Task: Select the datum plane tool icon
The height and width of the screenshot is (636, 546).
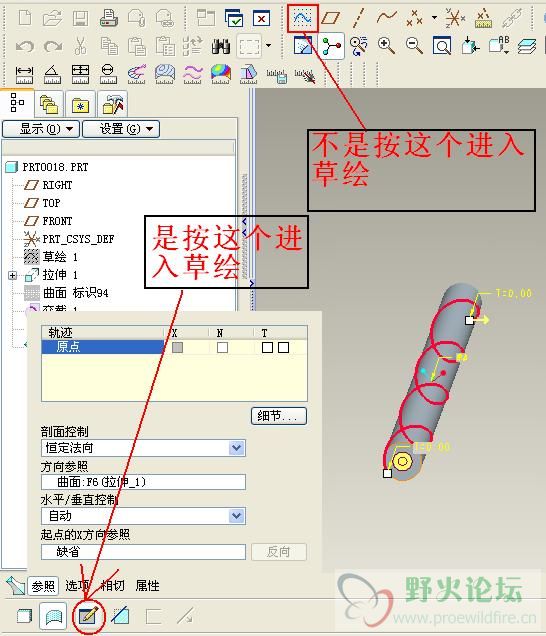Action: [x=330, y=18]
